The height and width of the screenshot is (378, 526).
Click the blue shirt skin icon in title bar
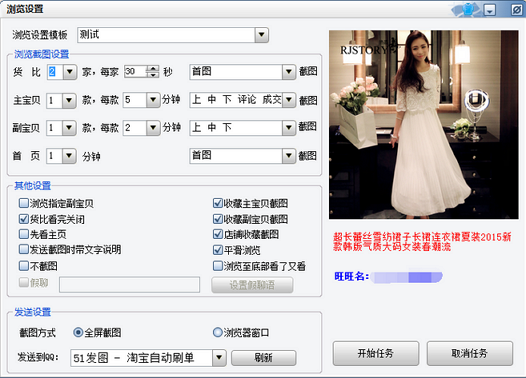[x=467, y=10]
